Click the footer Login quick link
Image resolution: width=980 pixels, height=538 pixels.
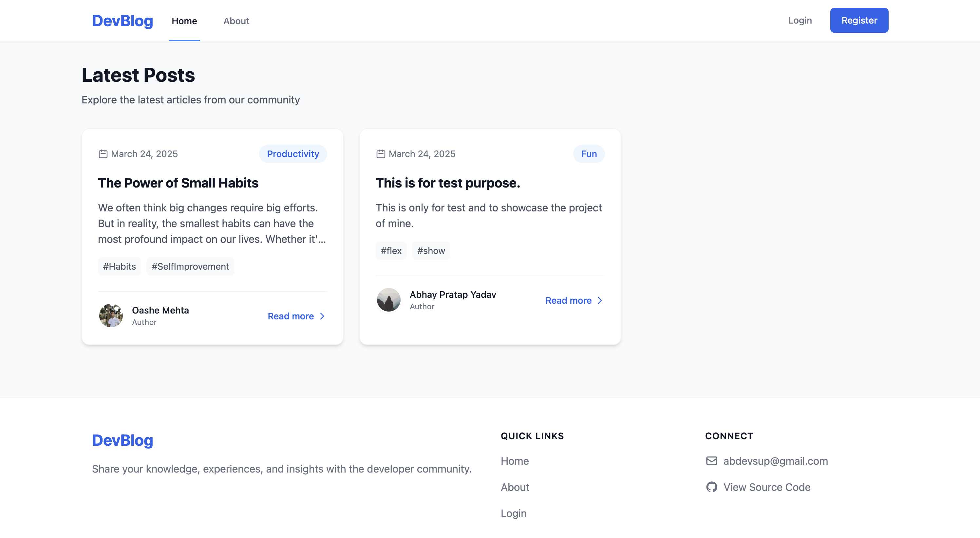coord(514,513)
